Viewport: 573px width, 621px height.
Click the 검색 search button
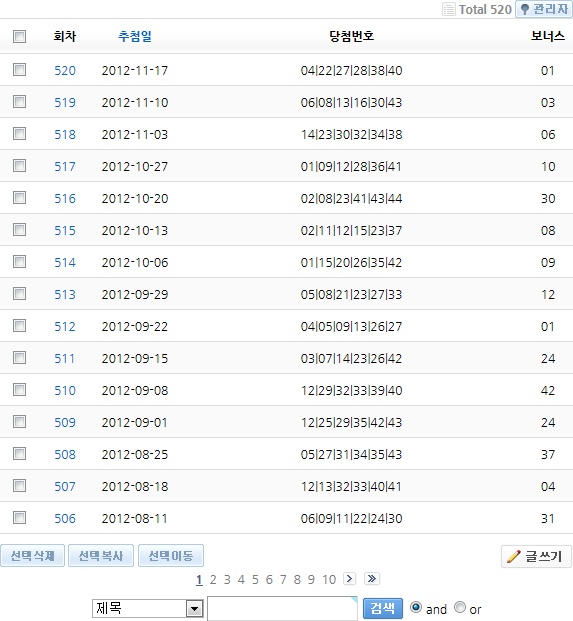383,608
